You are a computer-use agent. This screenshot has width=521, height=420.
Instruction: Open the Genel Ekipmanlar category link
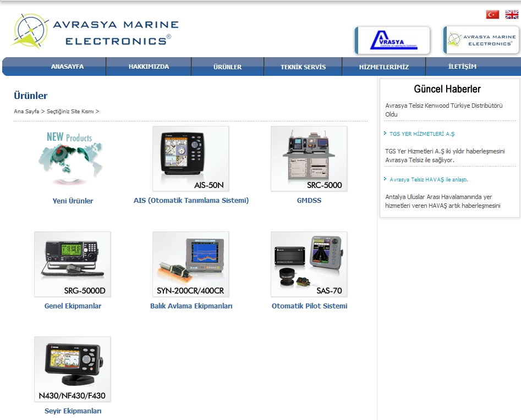pyautogui.click(x=73, y=306)
